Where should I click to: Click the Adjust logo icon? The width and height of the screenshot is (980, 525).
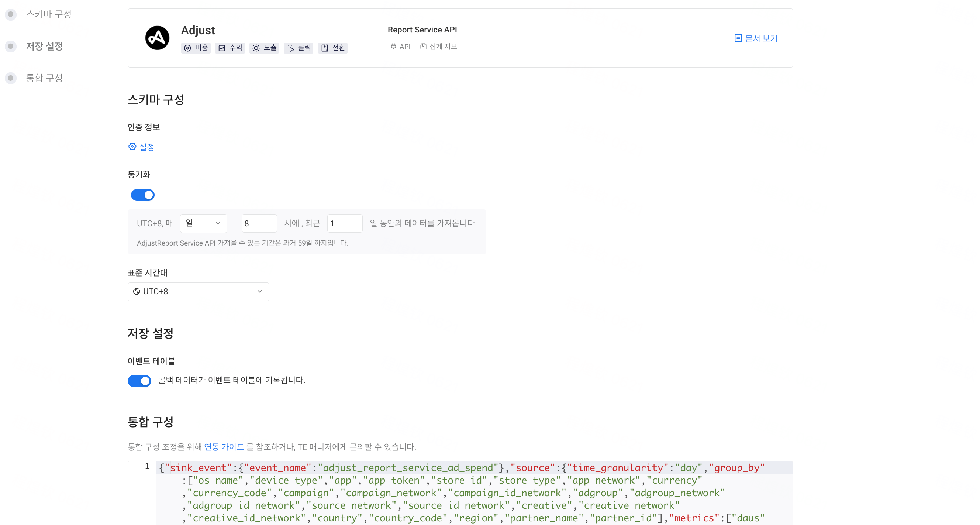(x=158, y=38)
